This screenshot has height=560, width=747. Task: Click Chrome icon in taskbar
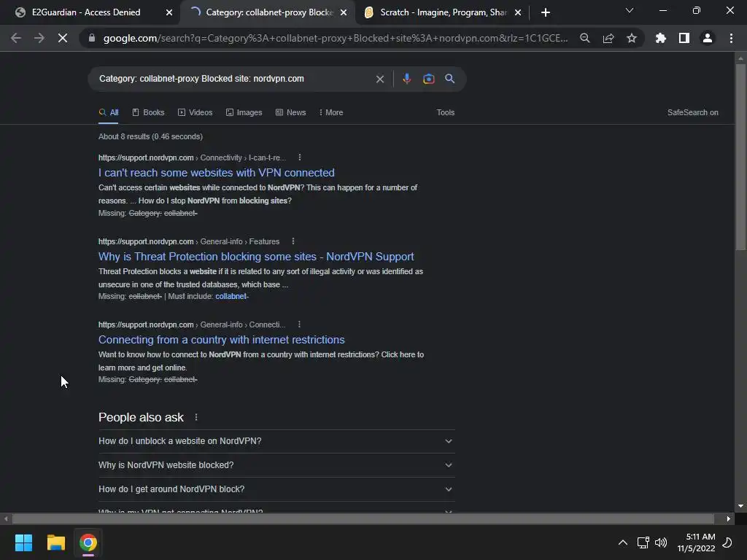pos(88,542)
